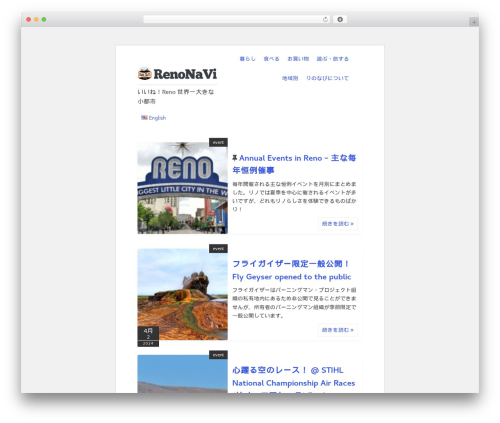Click the tagline いいね！Reno 世界一大きな小都市

pyautogui.click(x=176, y=96)
